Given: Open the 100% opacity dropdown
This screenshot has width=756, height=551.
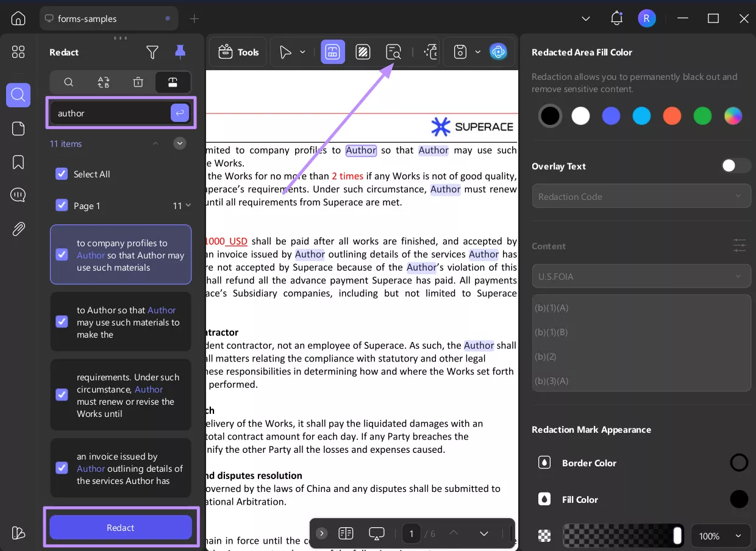Looking at the screenshot, I should click(x=721, y=536).
